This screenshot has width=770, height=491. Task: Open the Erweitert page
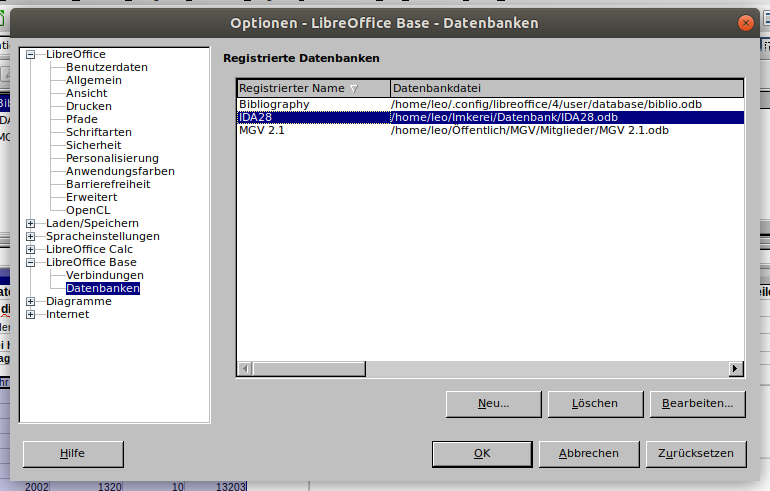pos(91,197)
